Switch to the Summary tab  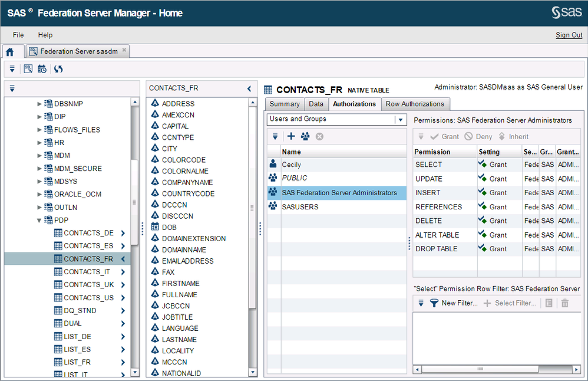click(x=285, y=104)
